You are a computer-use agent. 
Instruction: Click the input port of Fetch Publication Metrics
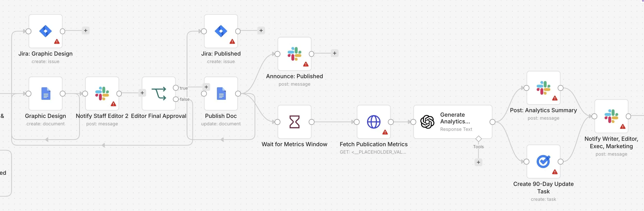point(357,122)
